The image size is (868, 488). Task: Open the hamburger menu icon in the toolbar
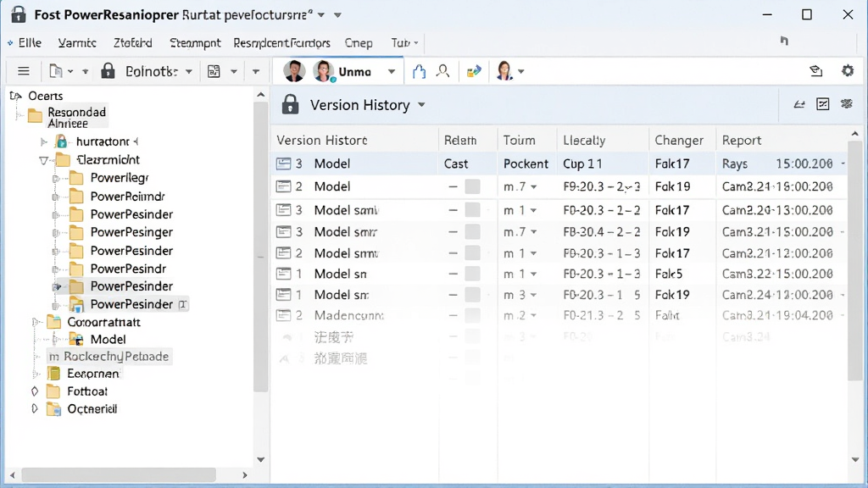[23, 71]
